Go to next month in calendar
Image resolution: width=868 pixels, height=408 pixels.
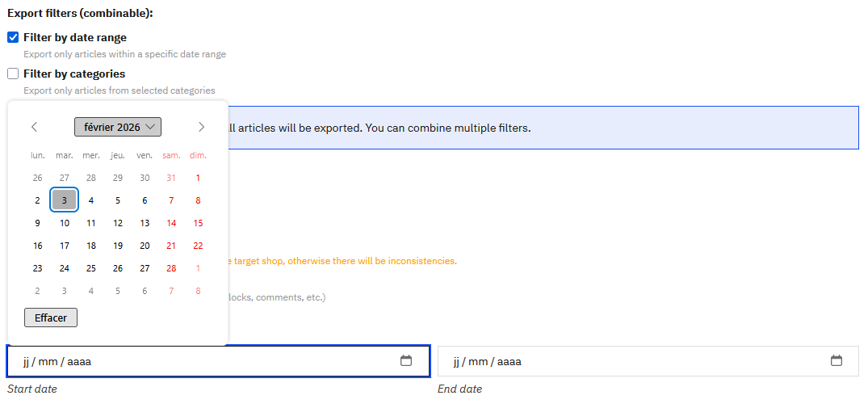click(x=202, y=127)
